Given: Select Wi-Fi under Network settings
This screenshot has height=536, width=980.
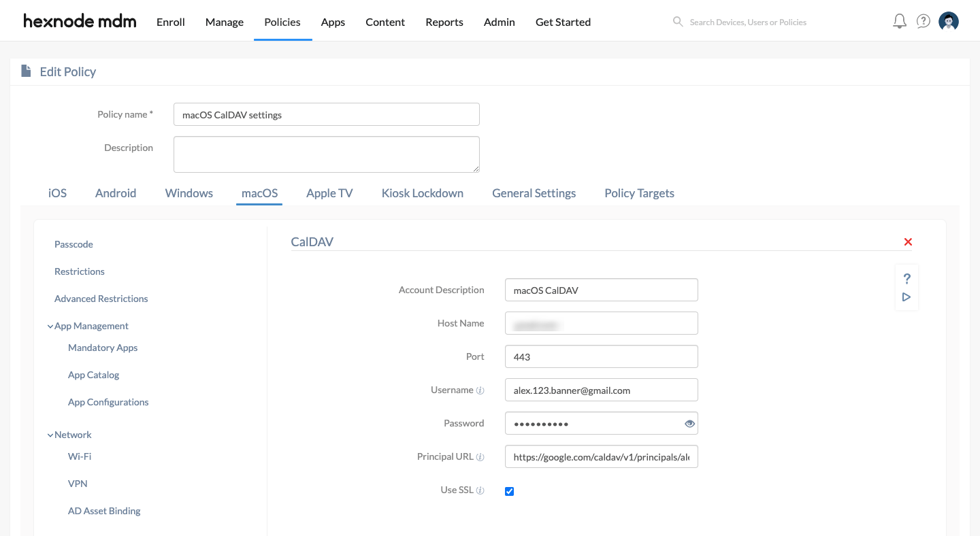Looking at the screenshot, I should [x=79, y=456].
